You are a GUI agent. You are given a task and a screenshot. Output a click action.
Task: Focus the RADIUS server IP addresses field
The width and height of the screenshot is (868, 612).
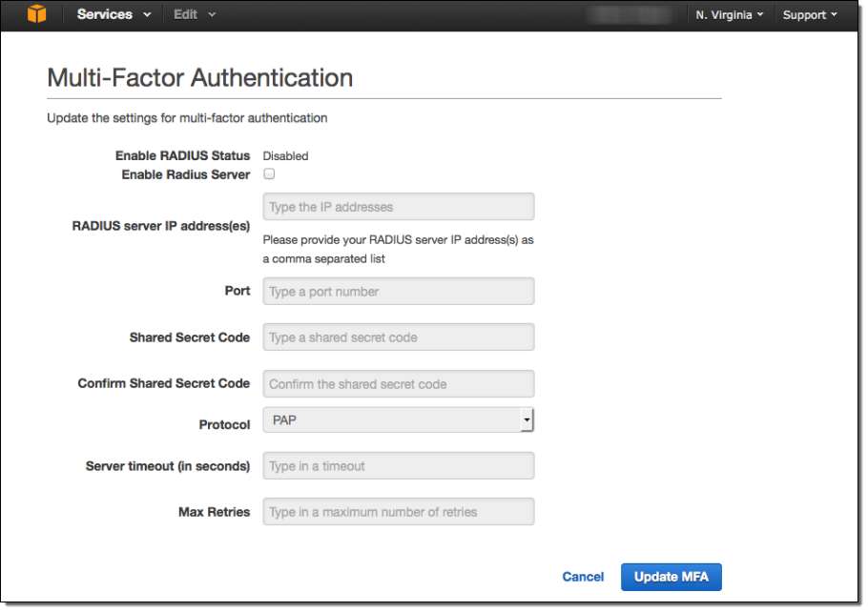point(398,207)
